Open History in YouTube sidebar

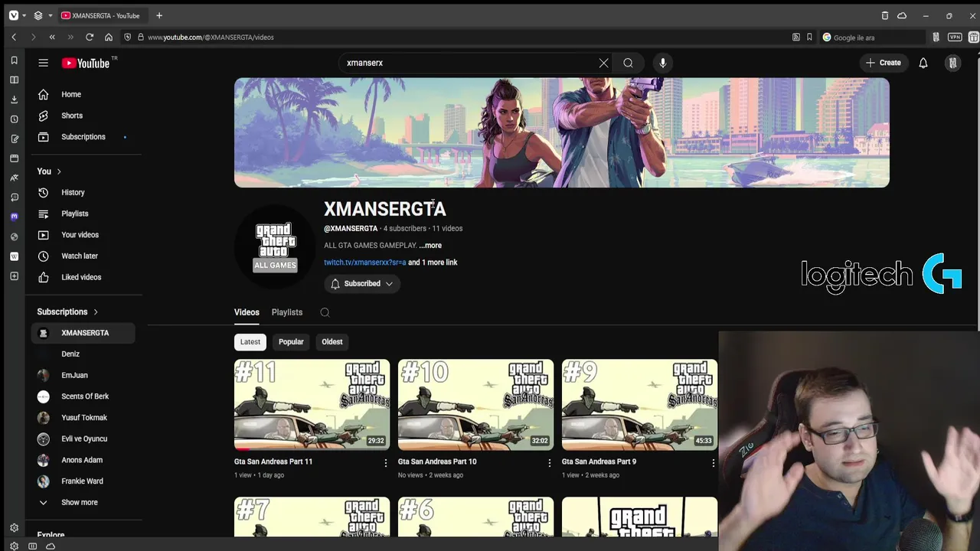click(x=83, y=192)
